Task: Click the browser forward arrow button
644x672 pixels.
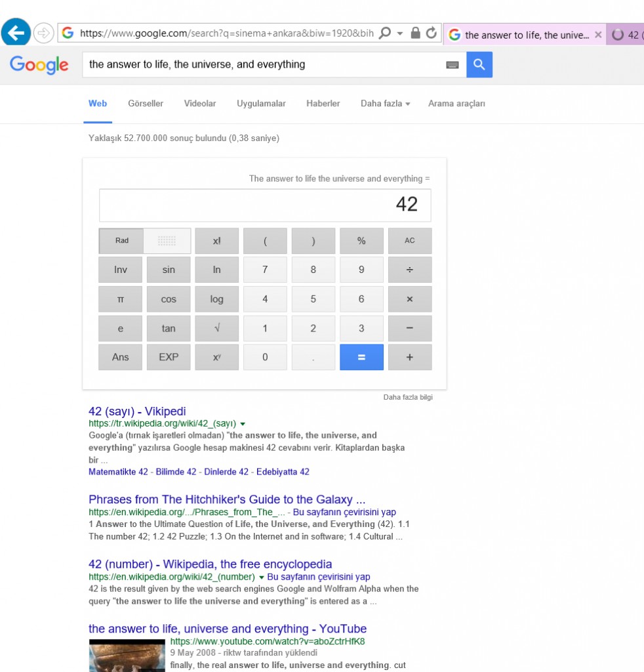Action: pos(44,33)
